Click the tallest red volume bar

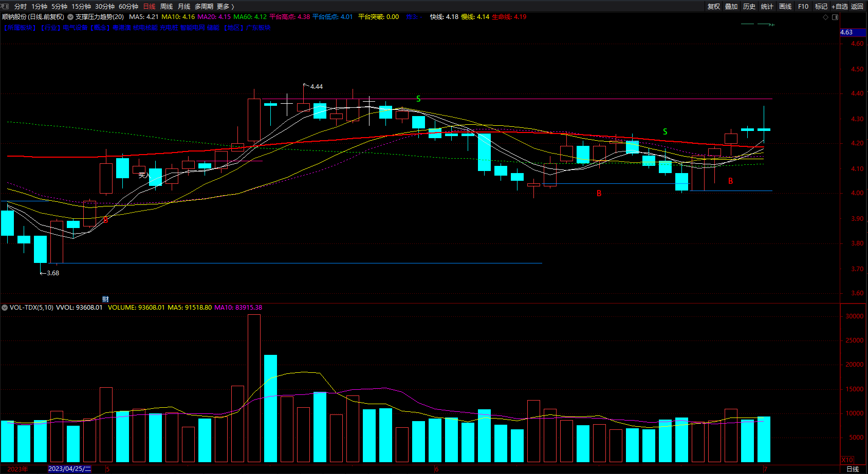[254, 388]
